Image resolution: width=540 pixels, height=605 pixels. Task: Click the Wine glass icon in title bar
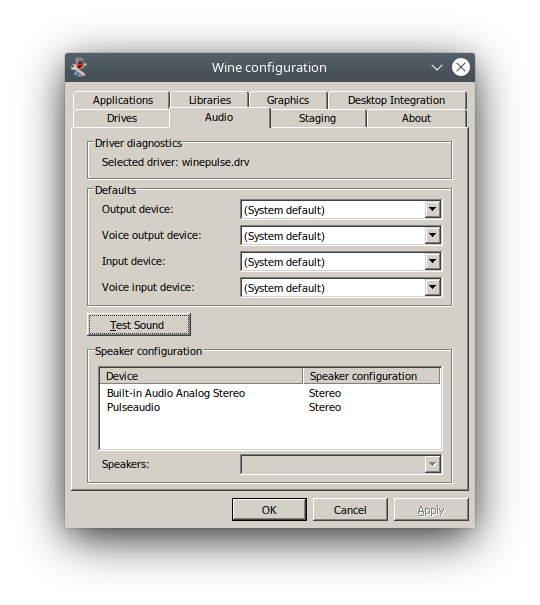coord(79,68)
